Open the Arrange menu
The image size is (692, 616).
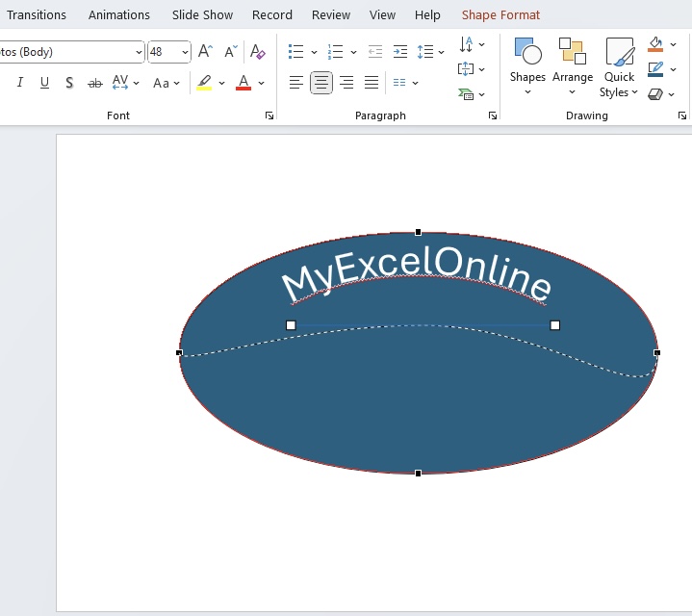point(573,66)
